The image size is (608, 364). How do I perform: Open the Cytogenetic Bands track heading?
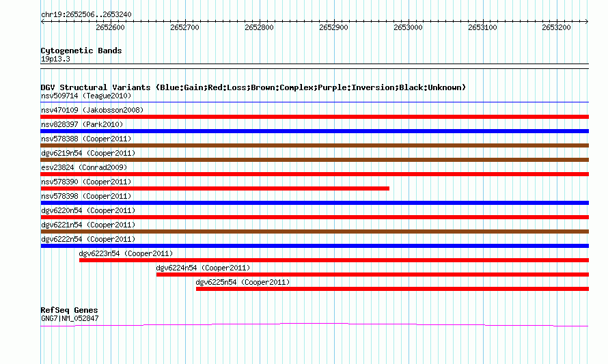click(81, 51)
